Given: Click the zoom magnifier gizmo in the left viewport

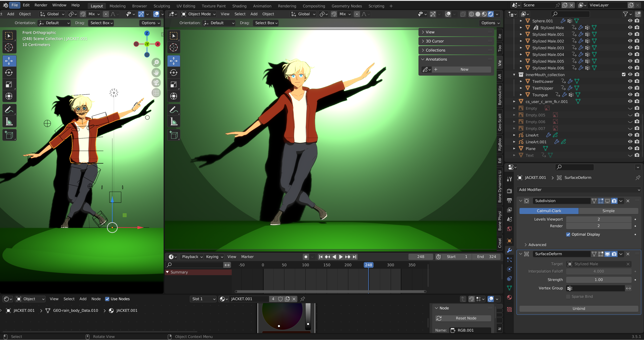Looking at the screenshot, I should (156, 62).
